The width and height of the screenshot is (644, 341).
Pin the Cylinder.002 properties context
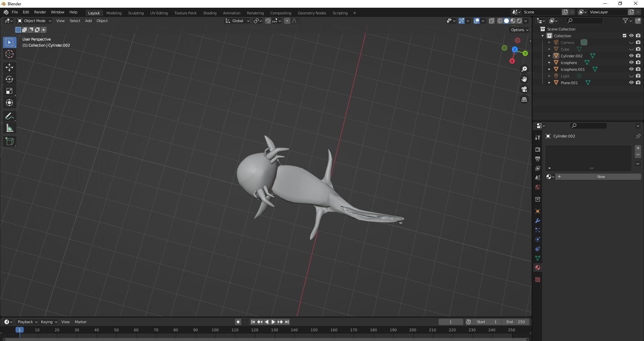638,136
